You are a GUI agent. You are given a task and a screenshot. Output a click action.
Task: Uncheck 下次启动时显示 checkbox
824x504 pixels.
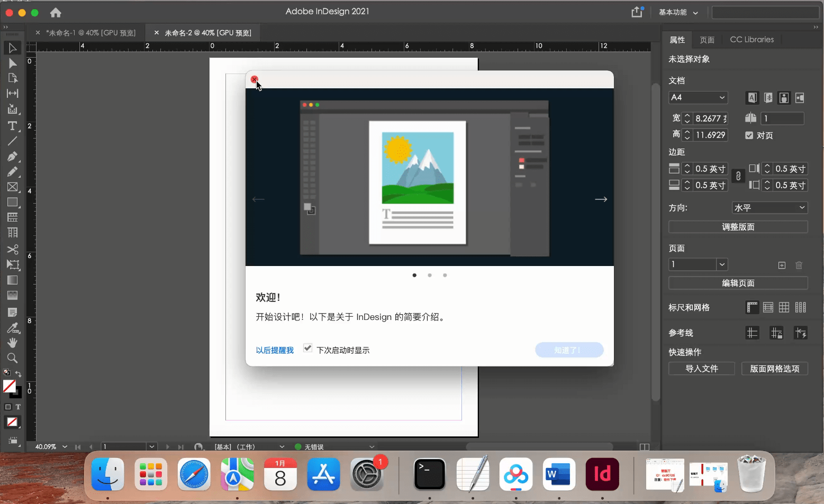307,348
